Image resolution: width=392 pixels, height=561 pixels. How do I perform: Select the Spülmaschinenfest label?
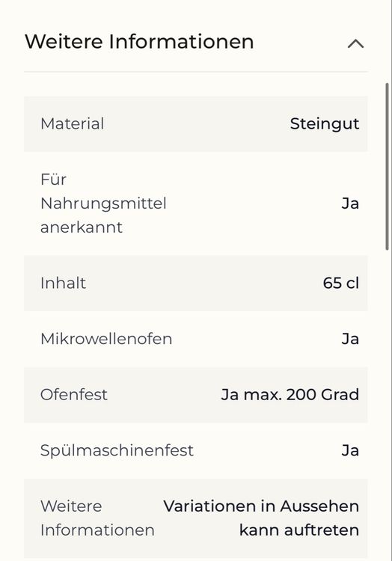[x=117, y=450]
